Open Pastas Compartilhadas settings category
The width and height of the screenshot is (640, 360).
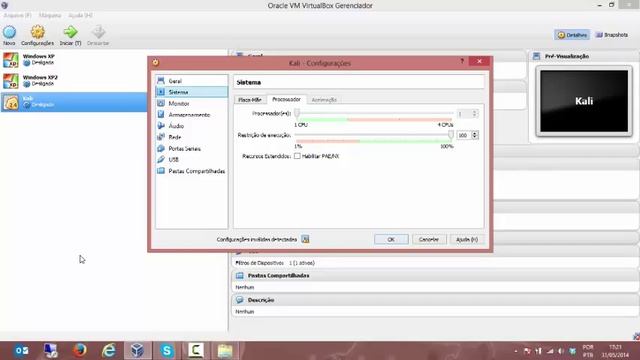[x=191, y=171]
